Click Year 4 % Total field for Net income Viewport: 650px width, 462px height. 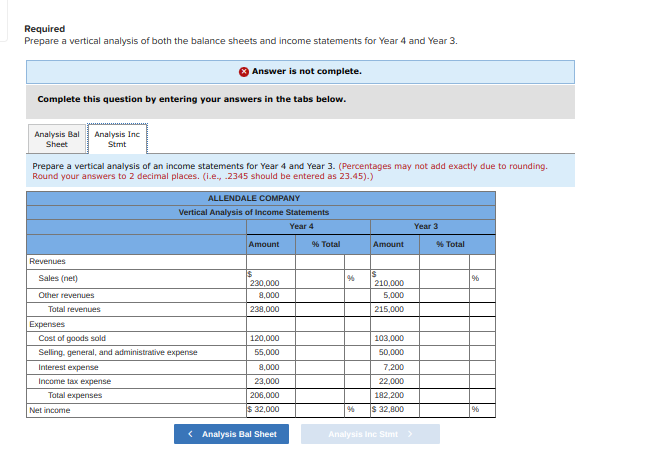(320, 410)
